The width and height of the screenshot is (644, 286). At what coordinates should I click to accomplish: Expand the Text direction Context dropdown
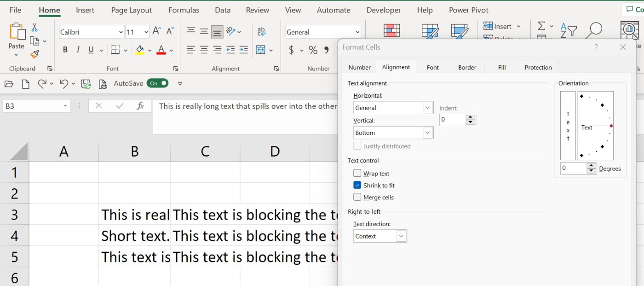coord(401,236)
